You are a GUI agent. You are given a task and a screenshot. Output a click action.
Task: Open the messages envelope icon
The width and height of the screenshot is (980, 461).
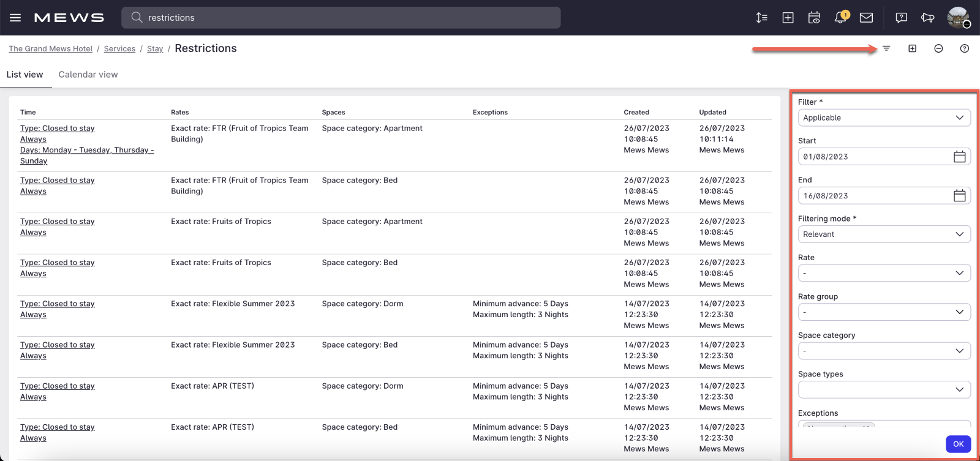pos(866,18)
